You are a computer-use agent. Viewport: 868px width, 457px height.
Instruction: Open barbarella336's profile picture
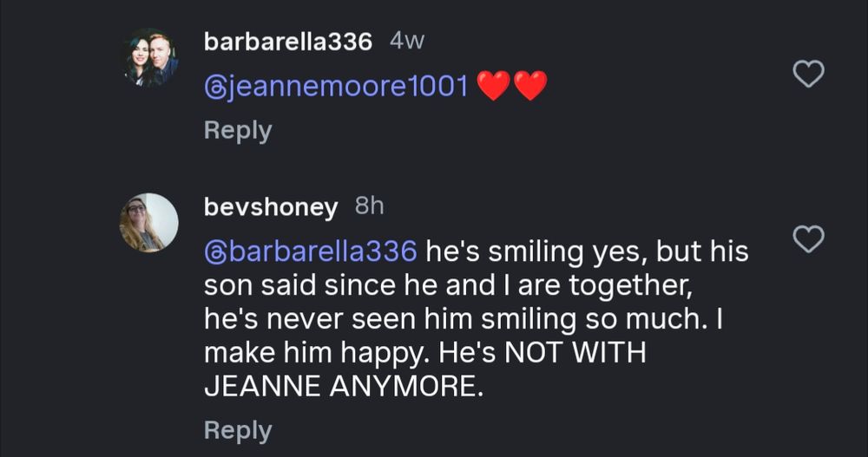pos(151,58)
